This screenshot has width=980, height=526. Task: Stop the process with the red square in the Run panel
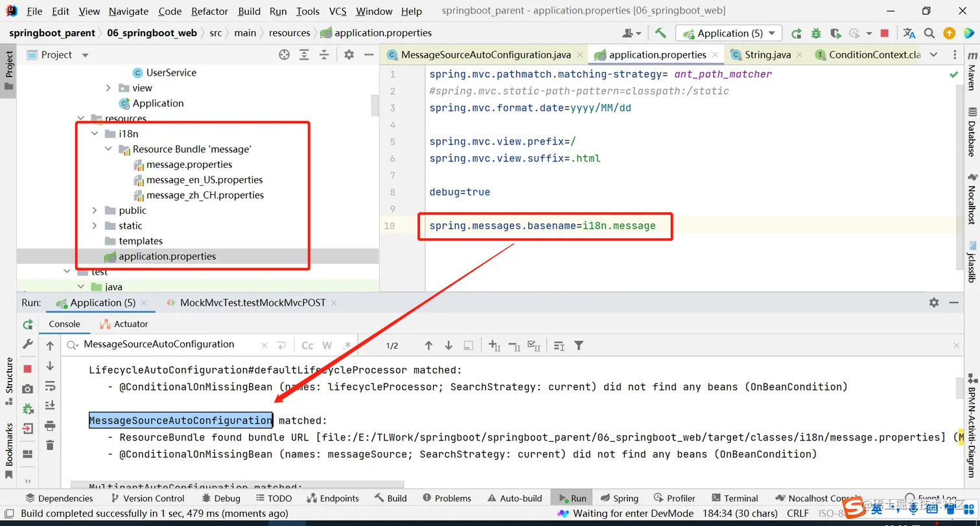(28, 369)
